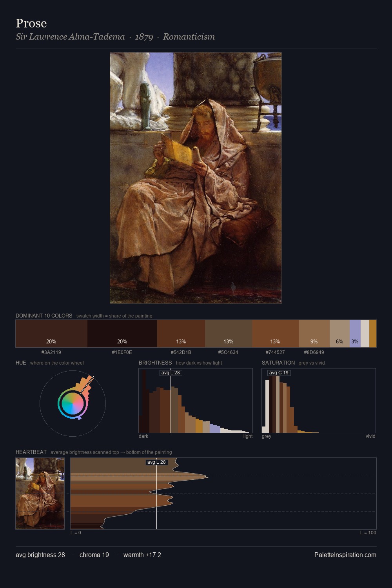This screenshot has width=392, height=588.
Task: Click the narrow off-white swatch
Action: point(365,334)
